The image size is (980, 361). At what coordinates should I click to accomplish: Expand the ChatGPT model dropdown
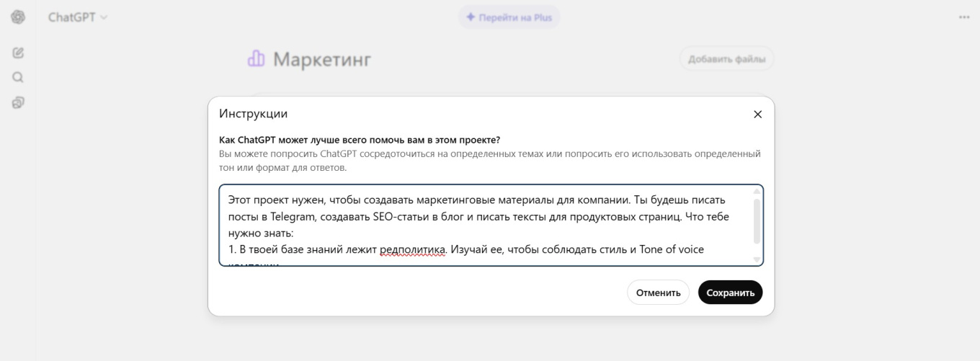pos(78,17)
